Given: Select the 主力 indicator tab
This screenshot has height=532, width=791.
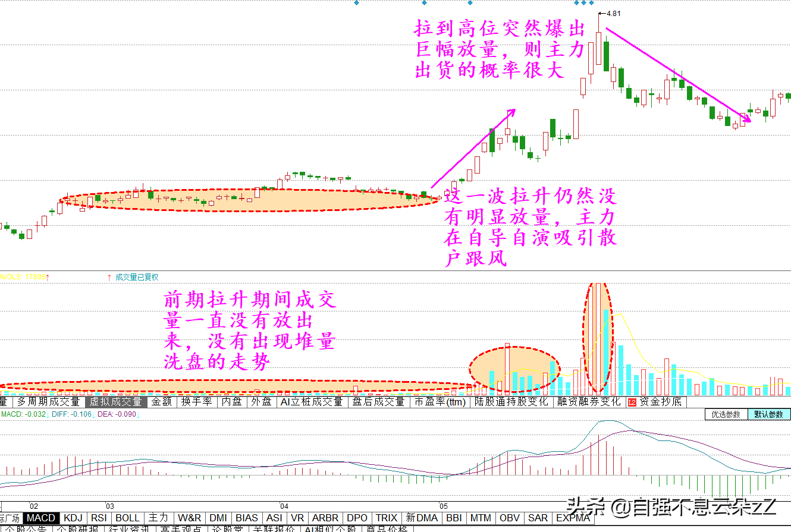Looking at the screenshot, I should point(159,518).
